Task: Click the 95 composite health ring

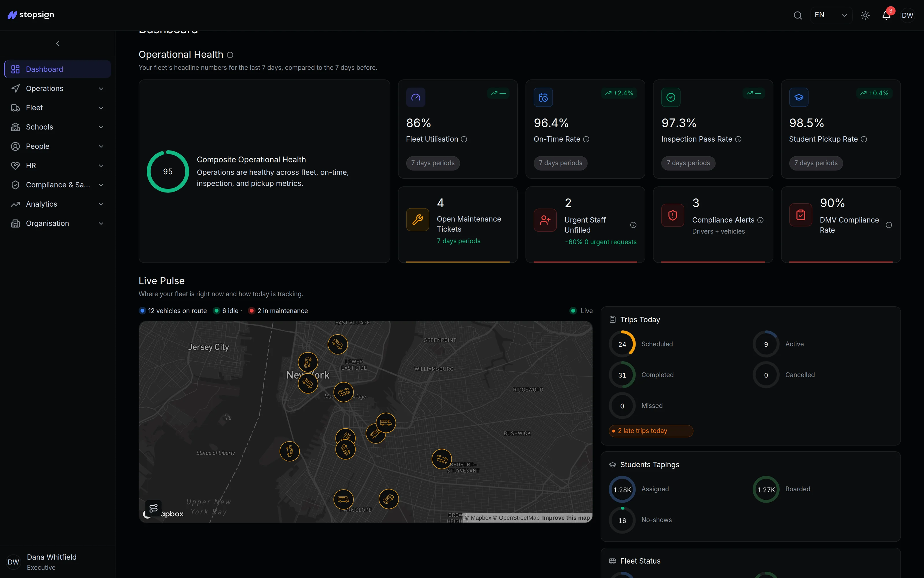Action: [168, 171]
